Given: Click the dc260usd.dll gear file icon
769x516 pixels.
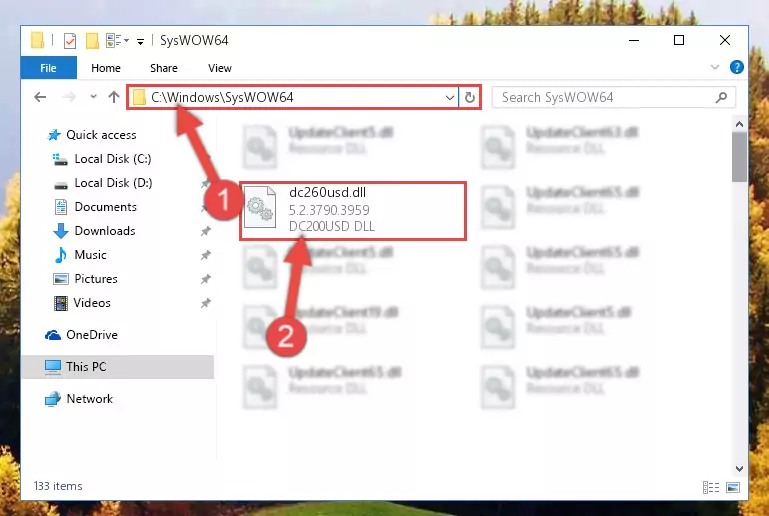Looking at the screenshot, I should point(260,207).
